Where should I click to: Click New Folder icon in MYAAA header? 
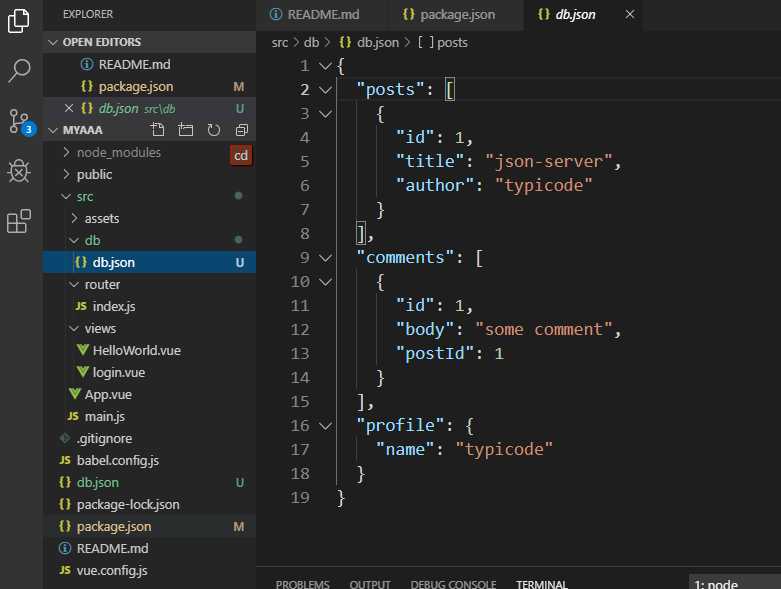[186, 130]
